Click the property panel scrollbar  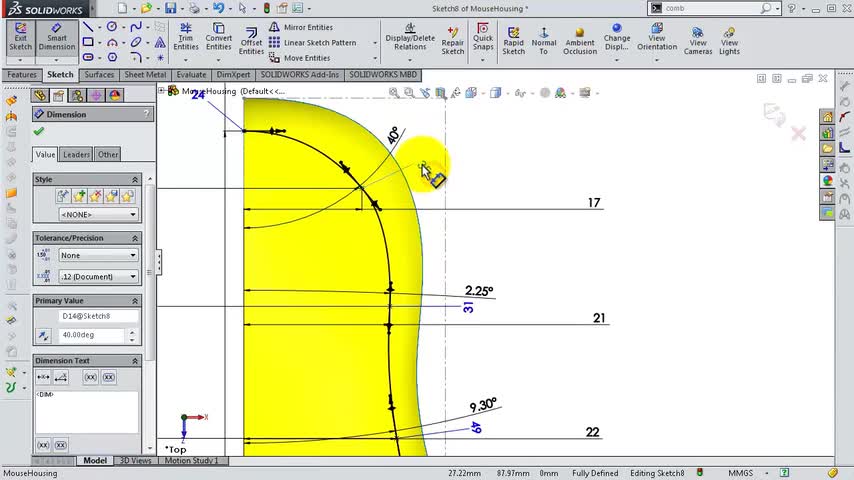[x=149, y=272]
